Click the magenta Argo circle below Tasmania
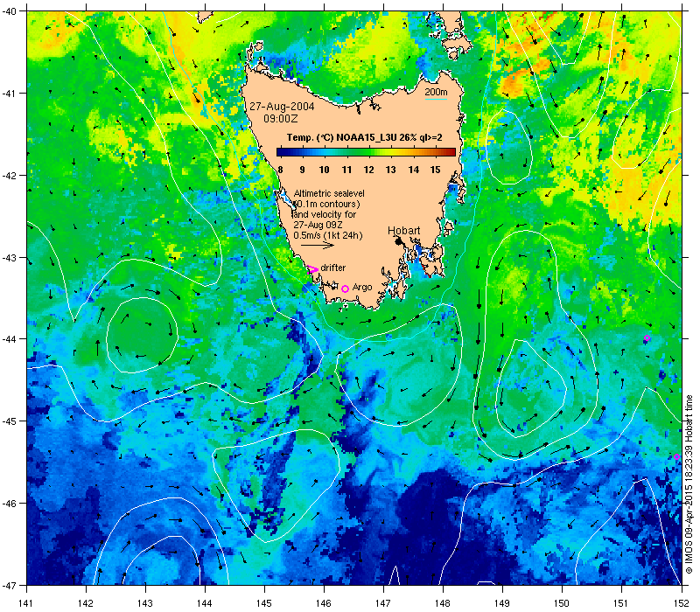700x612 pixels. coord(345,289)
